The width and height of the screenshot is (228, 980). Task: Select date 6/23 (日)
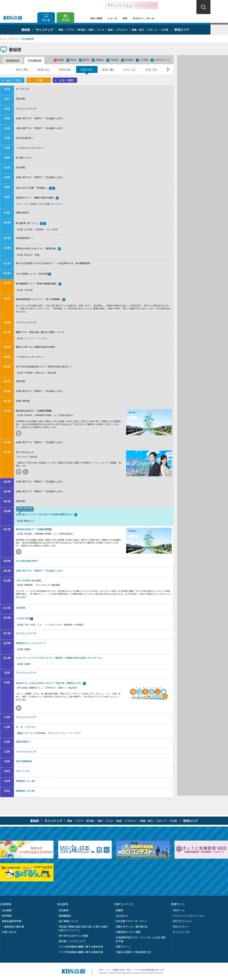[151, 70]
